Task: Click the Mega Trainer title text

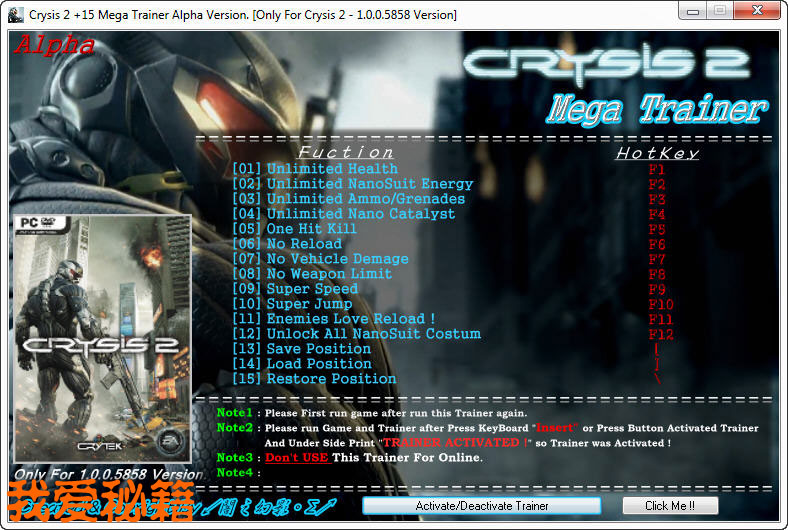Action: point(656,109)
